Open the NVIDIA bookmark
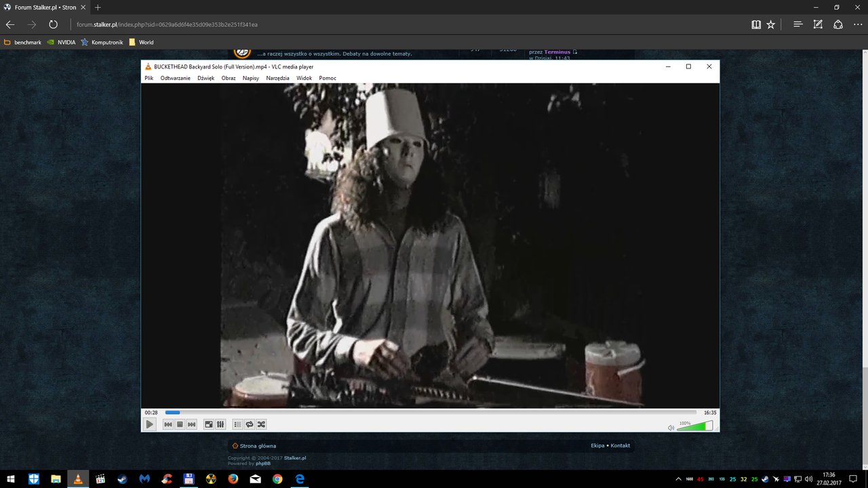 click(x=61, y=42)
